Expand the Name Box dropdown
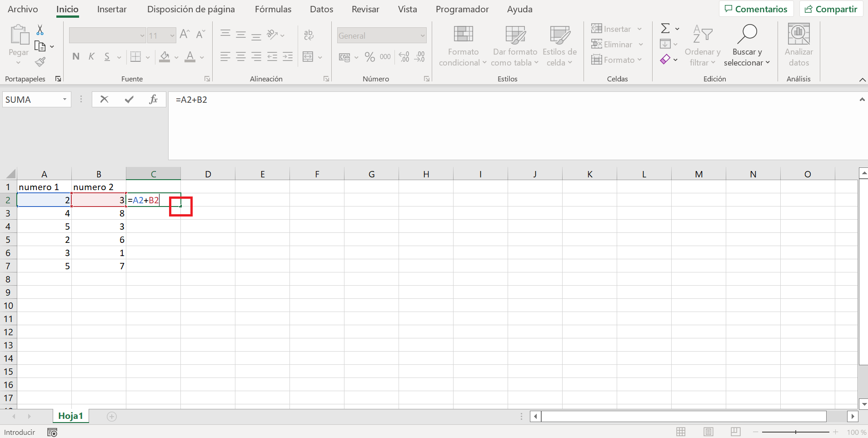This screenshot has height=438, width=868. (x=65, y=99)
